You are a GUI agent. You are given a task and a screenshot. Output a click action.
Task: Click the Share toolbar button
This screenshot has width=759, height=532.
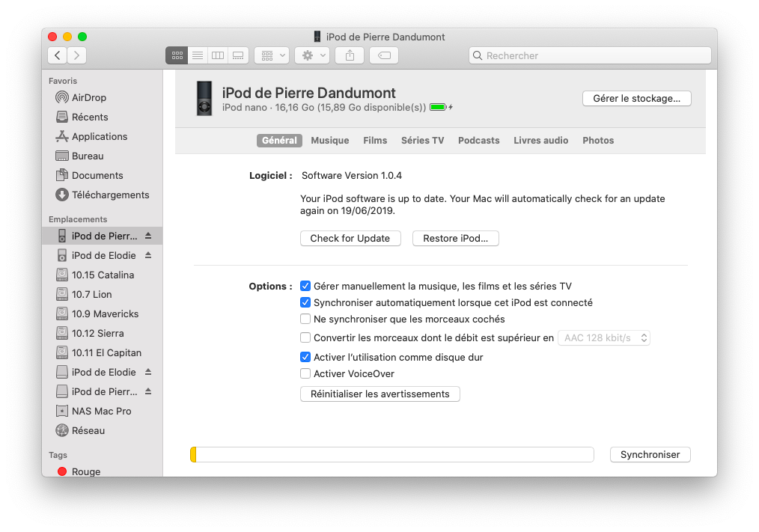(x=350, y=55)
